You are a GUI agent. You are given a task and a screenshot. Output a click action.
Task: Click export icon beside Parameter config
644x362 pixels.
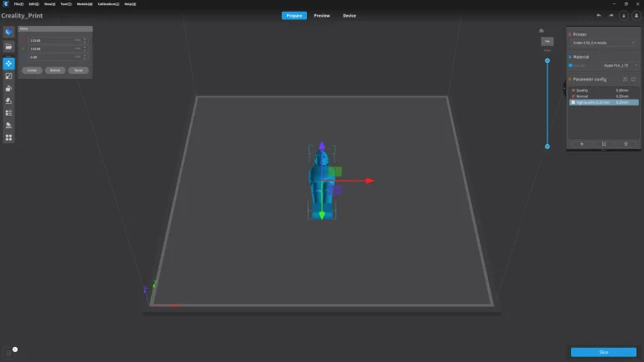tap(633, 80)
